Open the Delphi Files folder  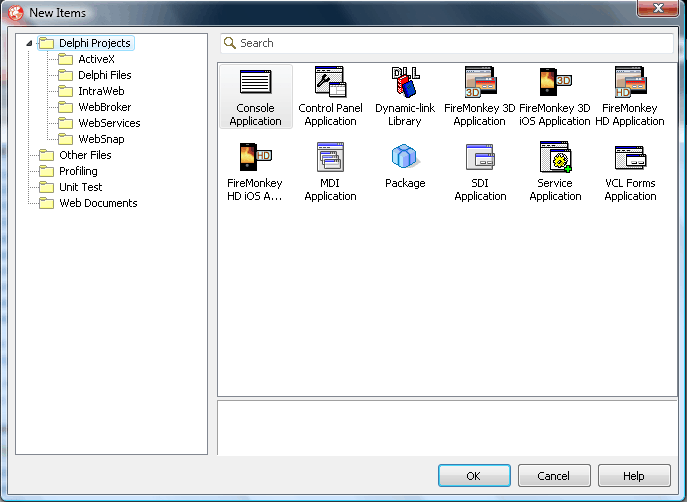[95, 75]
